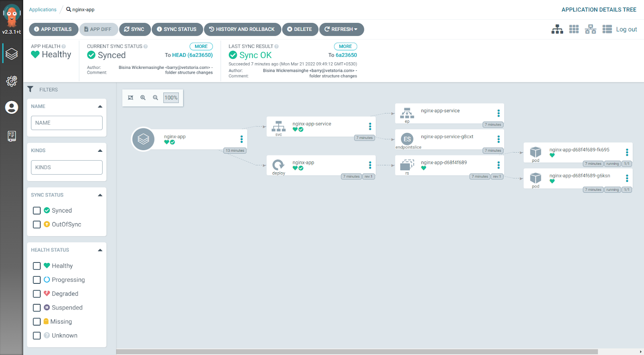The width and height of the screenshot is (644, 355).
Task: Click the nginx-app application root node icon
Action: [x=143, y=139]
